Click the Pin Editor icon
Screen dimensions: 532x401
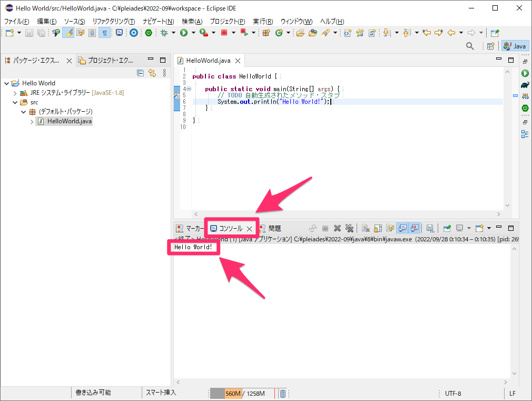click(x=495, y=33)
